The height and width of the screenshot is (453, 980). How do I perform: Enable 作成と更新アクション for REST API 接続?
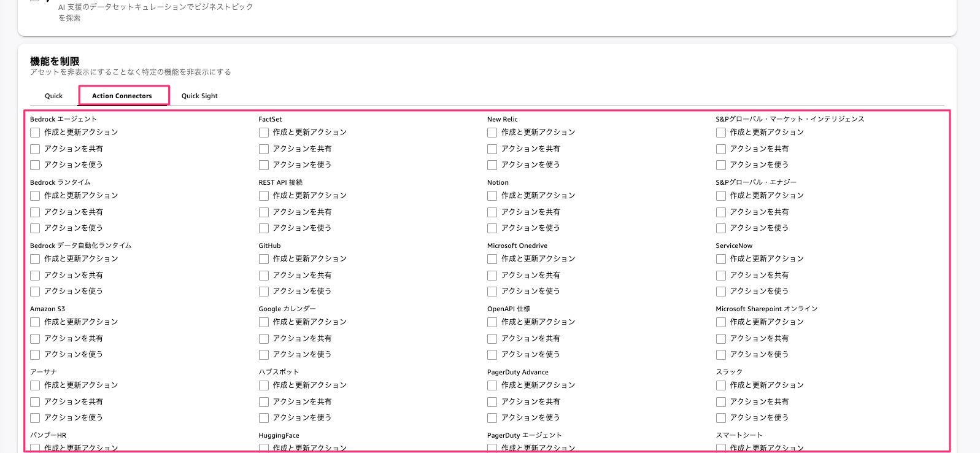[x=264, y=196]
